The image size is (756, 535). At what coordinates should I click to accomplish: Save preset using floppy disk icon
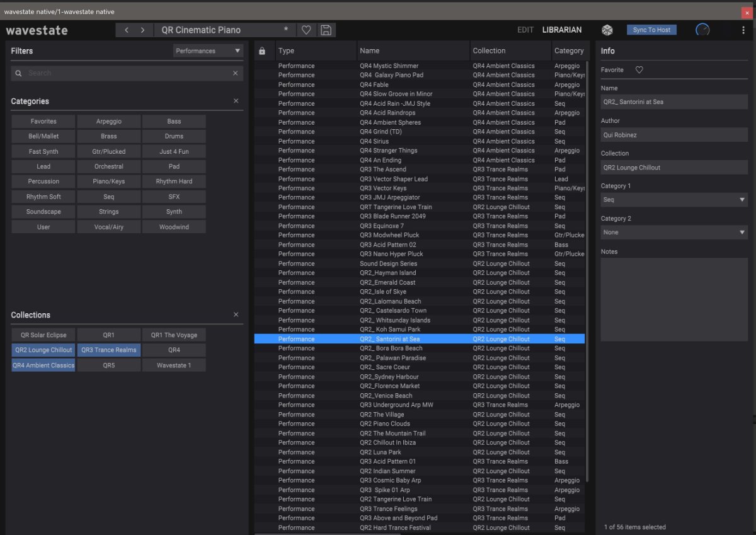[326, 30]
